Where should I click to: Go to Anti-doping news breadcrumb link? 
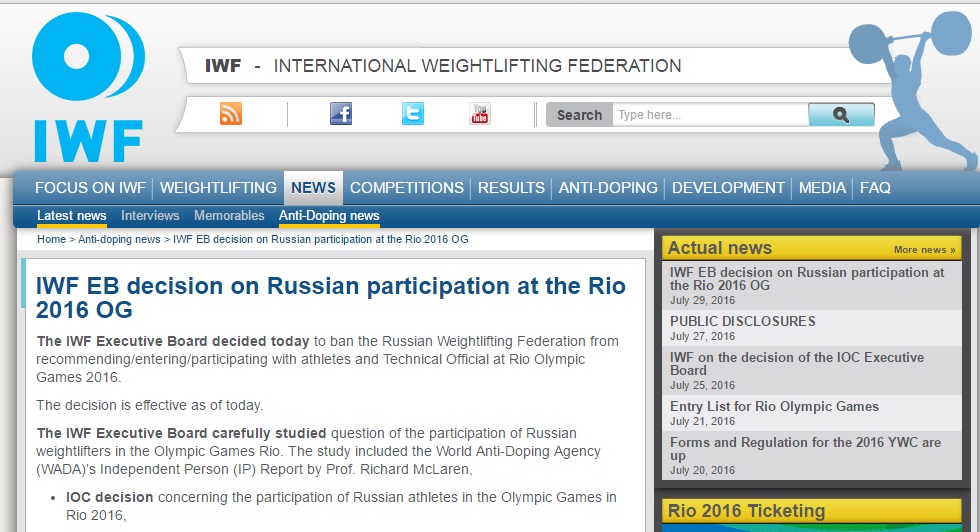(119, 239)
